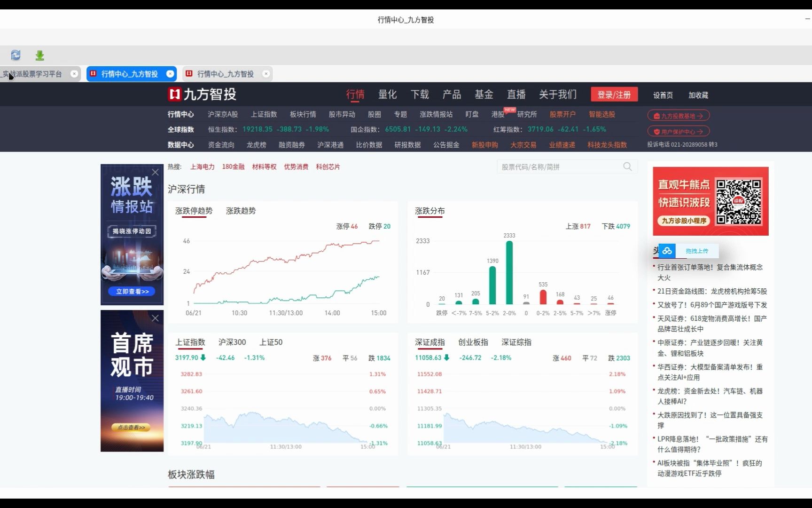Open the 行情 navigation menu
Screen dimensions: 812x508
pyautogui.click(x=356, y=94)
